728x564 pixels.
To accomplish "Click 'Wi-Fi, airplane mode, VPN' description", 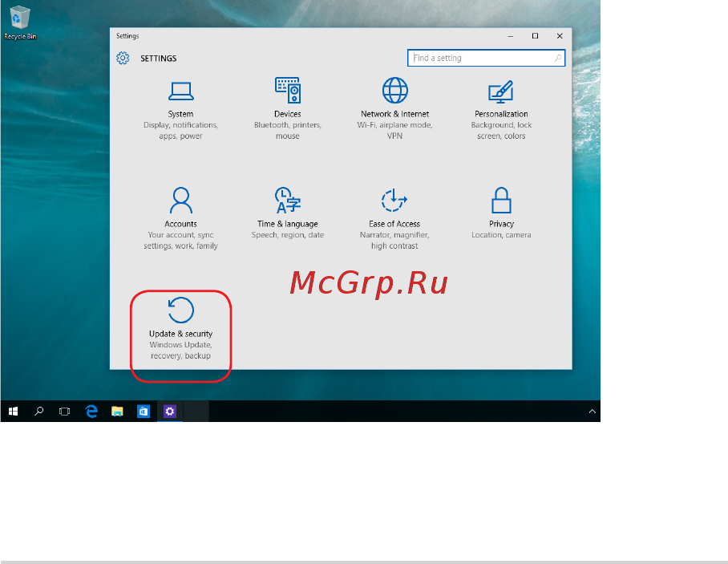I will coord(394,131).
